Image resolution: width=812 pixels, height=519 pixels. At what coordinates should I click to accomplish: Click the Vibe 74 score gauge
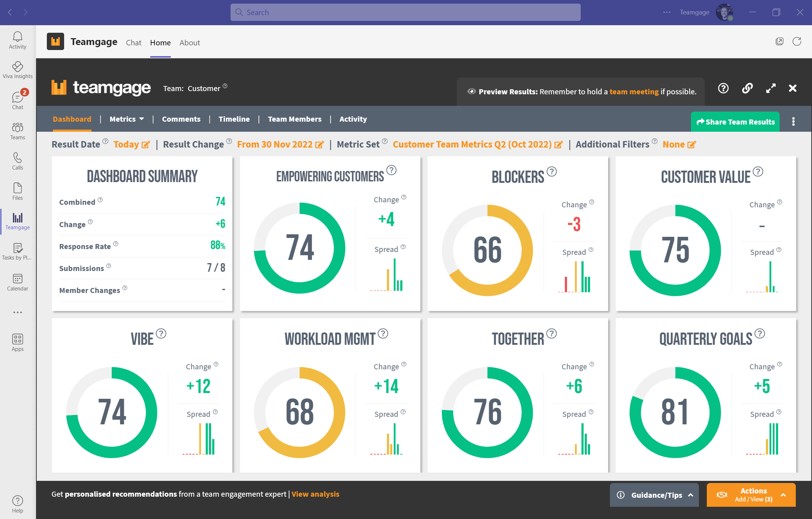coord(112,412)
